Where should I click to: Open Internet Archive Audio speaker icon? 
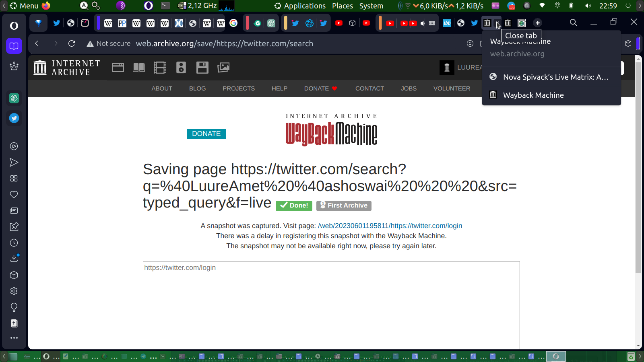click(181, 68)
